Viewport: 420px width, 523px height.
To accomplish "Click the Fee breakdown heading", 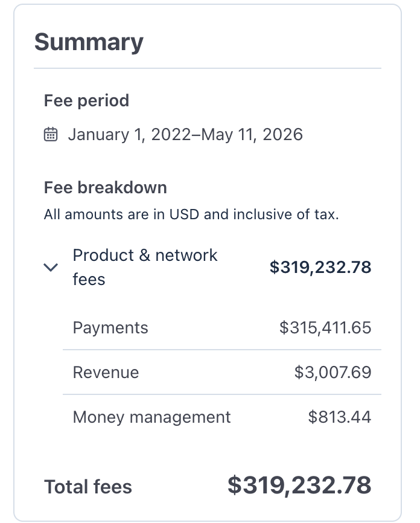I will click(x=106, y=187).
